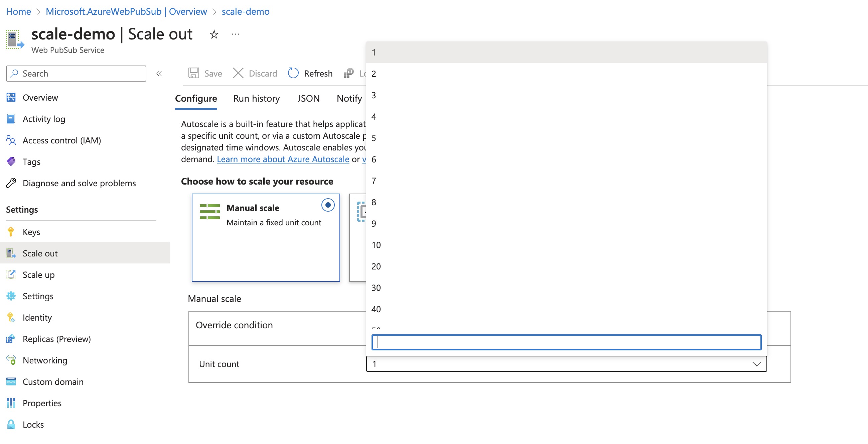Click the Save button
868x444 pixels.
(x=205, y=73)
